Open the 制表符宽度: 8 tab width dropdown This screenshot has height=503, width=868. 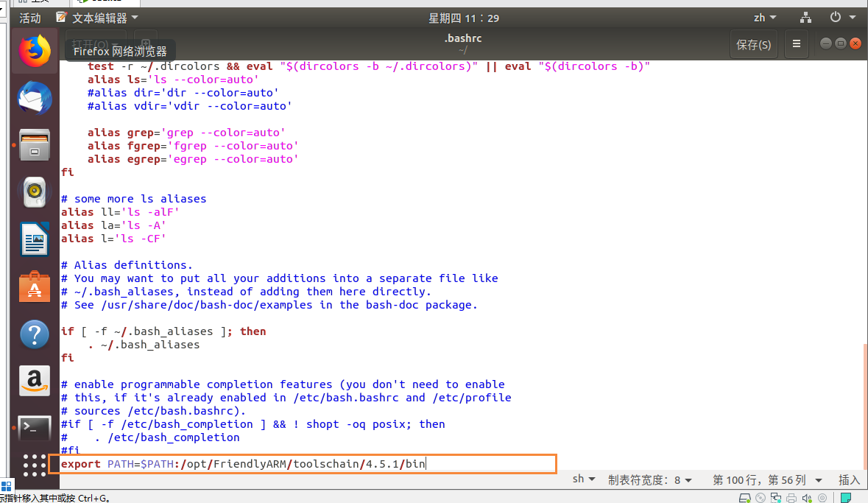650,479
